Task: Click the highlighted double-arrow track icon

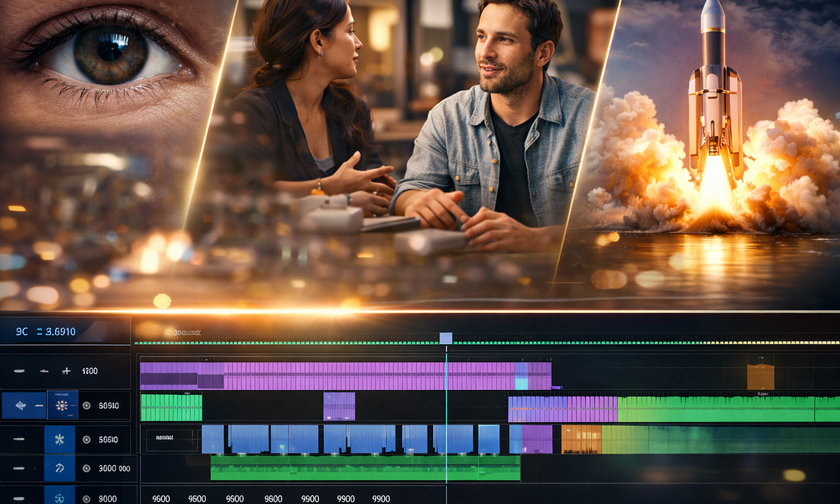Action: point(21,405)
